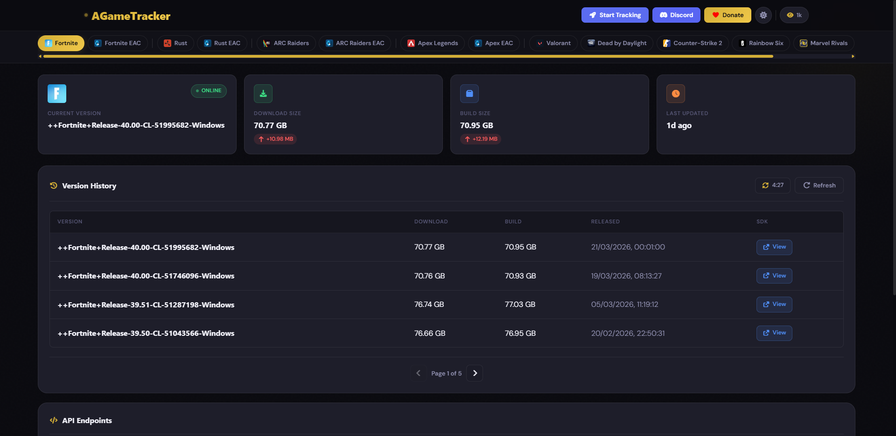Go to next page of version history
This screenshot has height=436, width=896.
475,373
